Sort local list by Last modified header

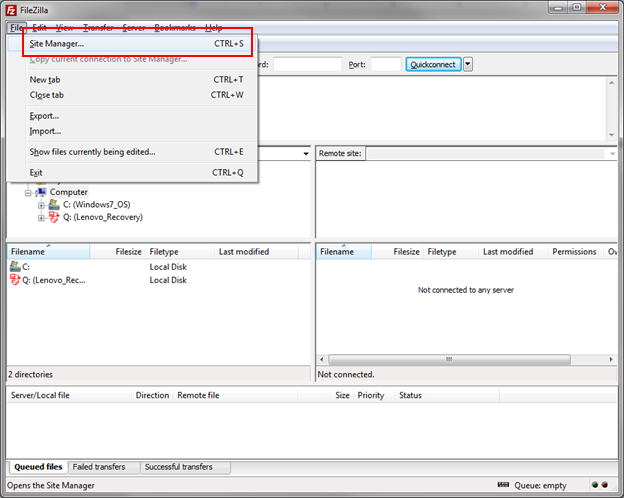tap(256, 252)
